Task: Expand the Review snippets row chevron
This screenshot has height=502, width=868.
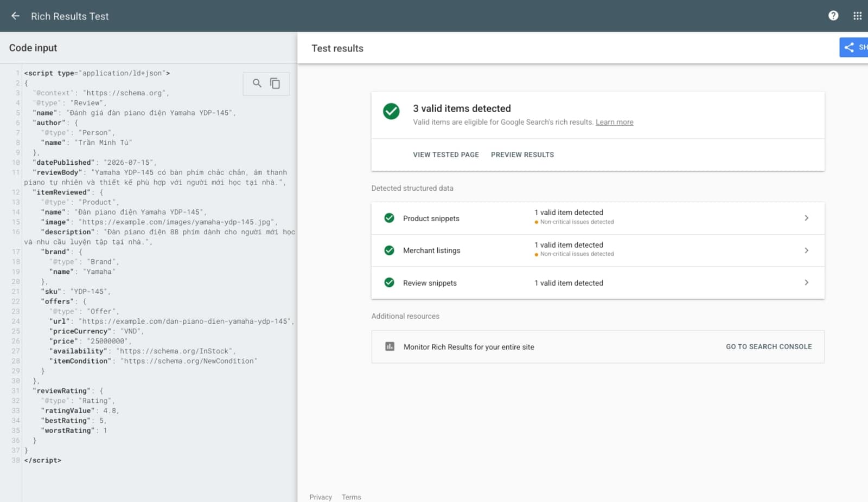Action: pyautogui.click(x=806, y=282)
